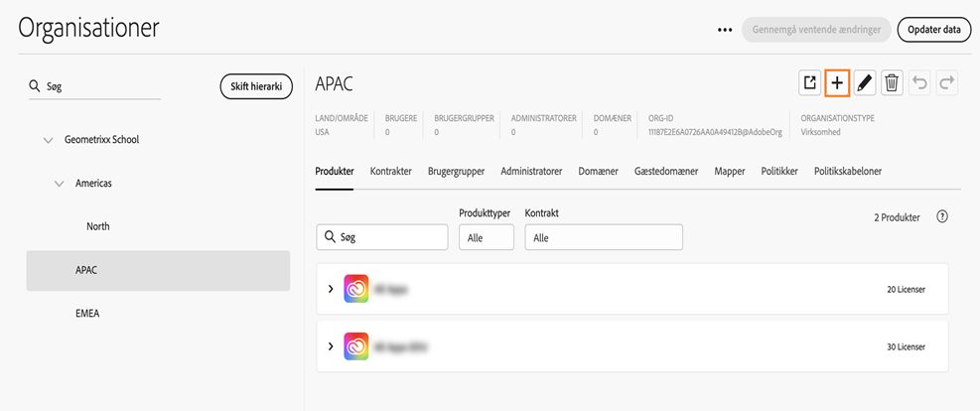
Task: Switch to the Kontrakter tab
Action: click(x=390, y=171)
